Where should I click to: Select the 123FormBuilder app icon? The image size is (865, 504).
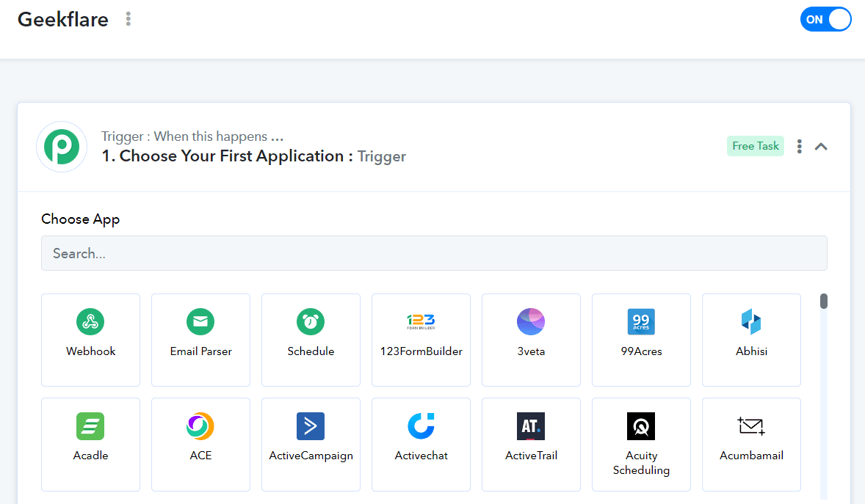tap(421, 321)
